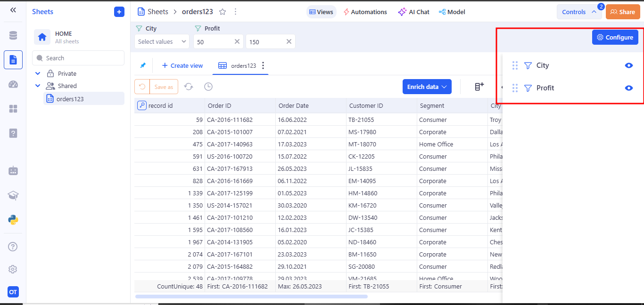This screenshot has height=305, width=644.
Task: Add a new sheet with plus button
Action: tap(119, 12)
